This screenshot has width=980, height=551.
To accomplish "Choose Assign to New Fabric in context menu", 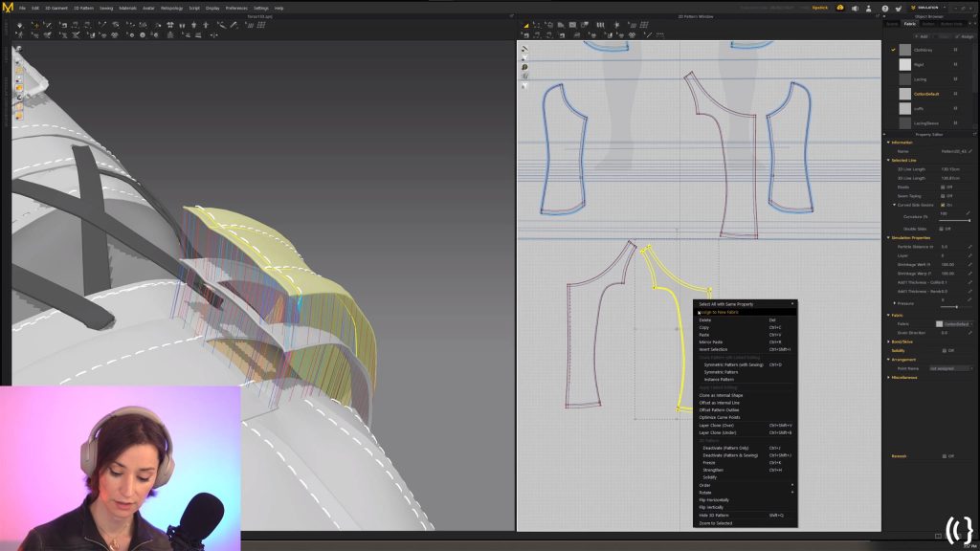I will [745, 313].
